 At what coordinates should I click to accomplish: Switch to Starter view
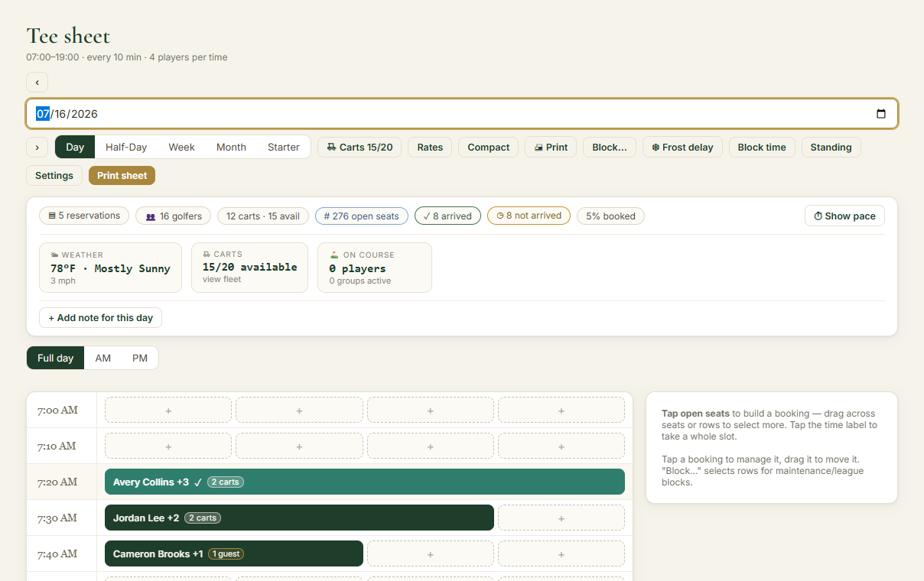(x=284, y=147)
